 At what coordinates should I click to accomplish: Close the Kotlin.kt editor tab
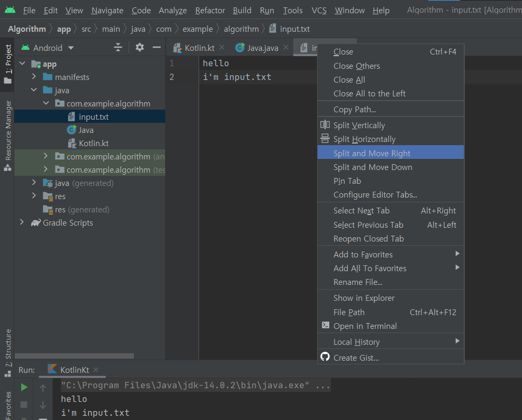click(x=222, y=47)
